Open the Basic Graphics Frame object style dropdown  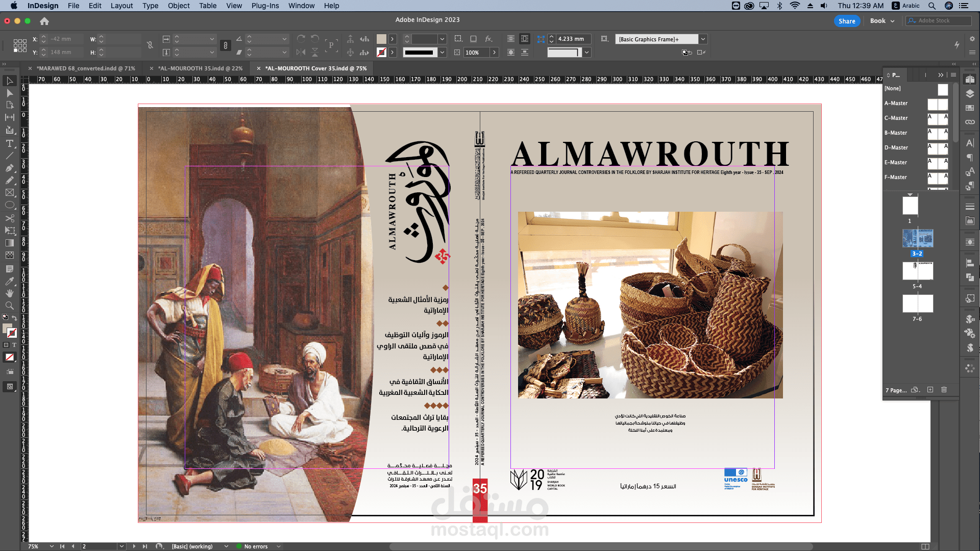coord(703,39)
